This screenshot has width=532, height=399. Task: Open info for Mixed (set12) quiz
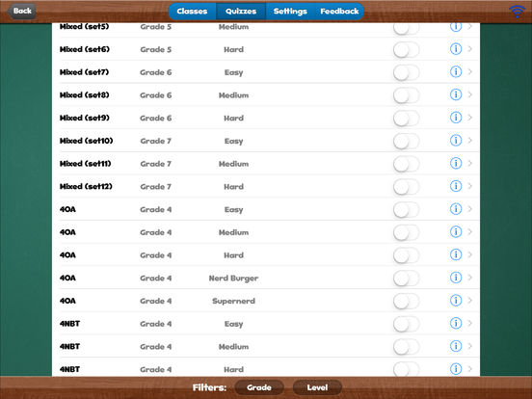tap(456, 186)
